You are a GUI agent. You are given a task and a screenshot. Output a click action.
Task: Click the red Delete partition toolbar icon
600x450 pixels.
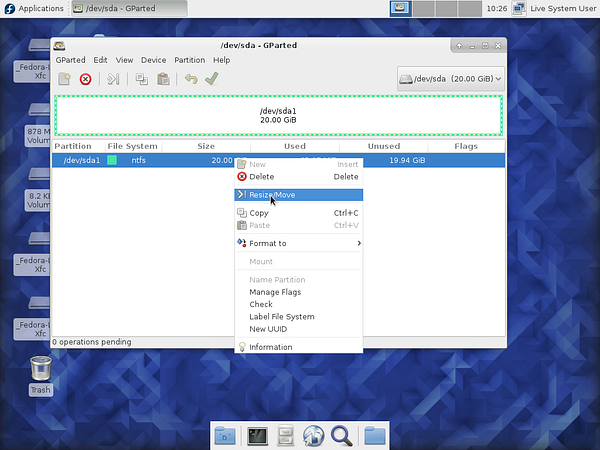point(85,79)
